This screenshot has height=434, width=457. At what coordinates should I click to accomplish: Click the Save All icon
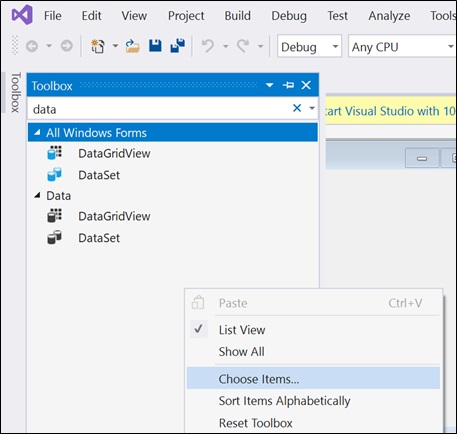point(178,46)
